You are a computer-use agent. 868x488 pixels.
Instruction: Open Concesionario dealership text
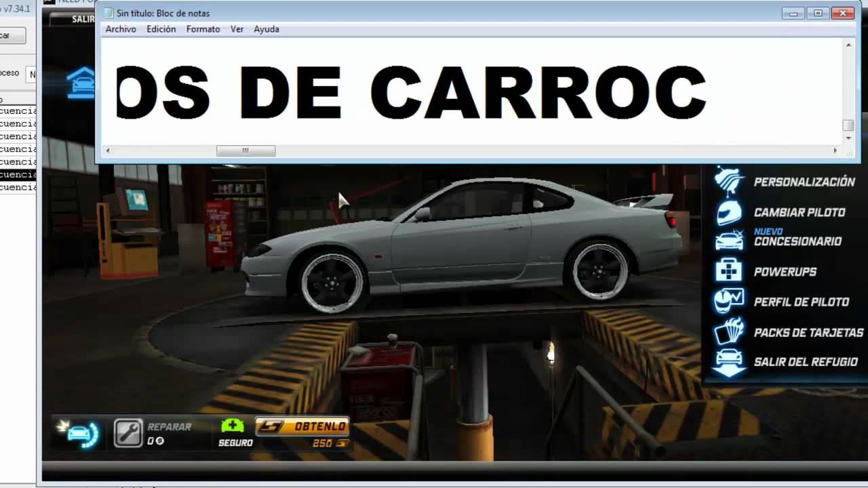[x=797, y=241]
